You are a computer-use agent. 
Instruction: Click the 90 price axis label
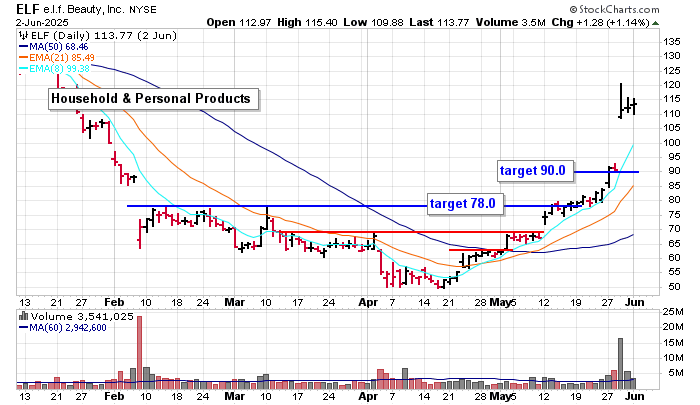[x=674, y=171]
